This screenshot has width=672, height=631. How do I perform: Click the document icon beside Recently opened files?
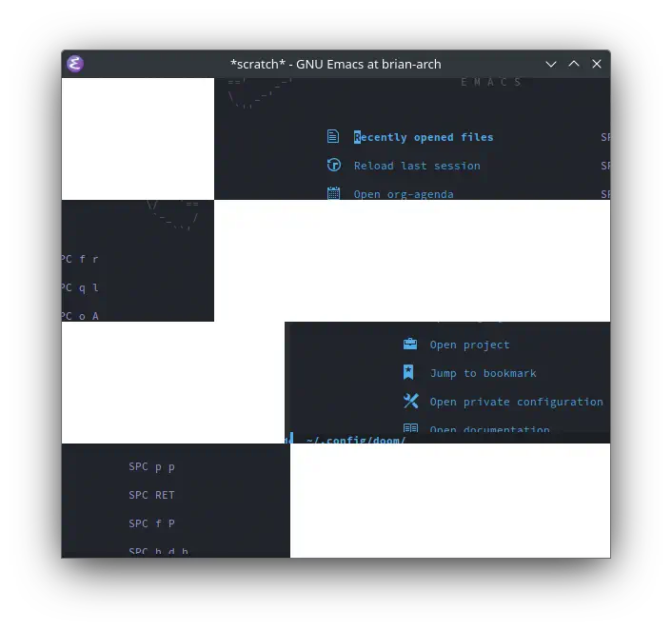click(x=333, y=136)
